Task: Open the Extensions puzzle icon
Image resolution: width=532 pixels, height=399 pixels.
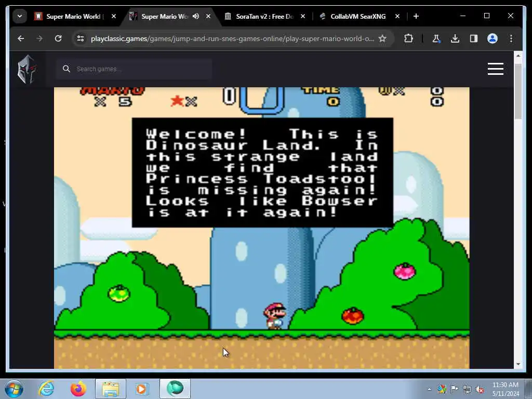Action: coord(409,38)
